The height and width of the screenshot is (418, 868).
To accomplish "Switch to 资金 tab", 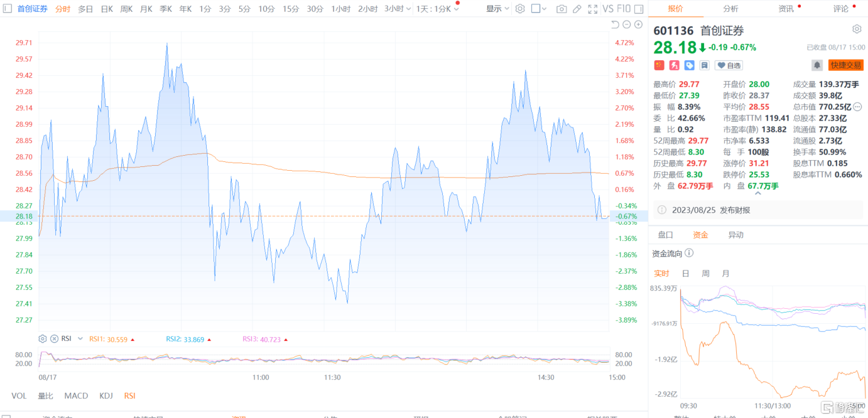I will (700, 235).
